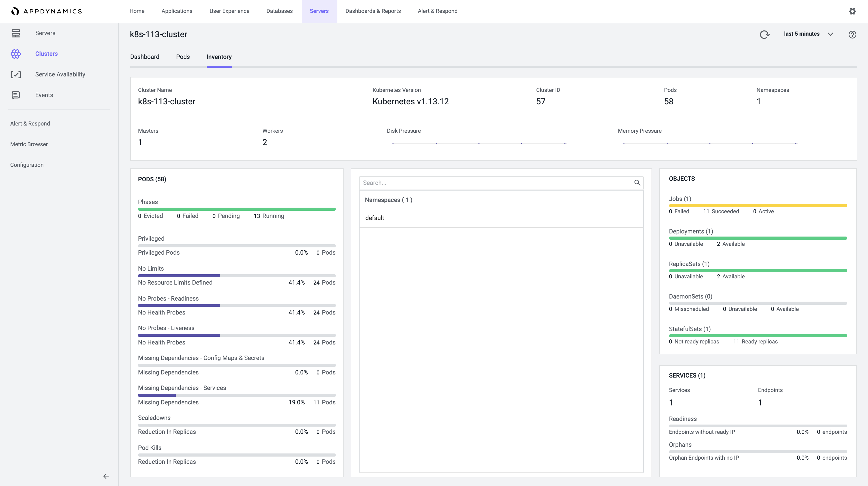Click the k8s-113-cluster page title

tap(158, 34)
